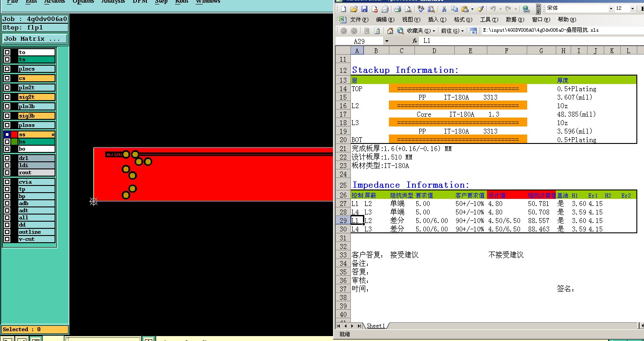
Task: Expand the Name Box A29 dropdown arrow
Action: click(x=386, y=41)
